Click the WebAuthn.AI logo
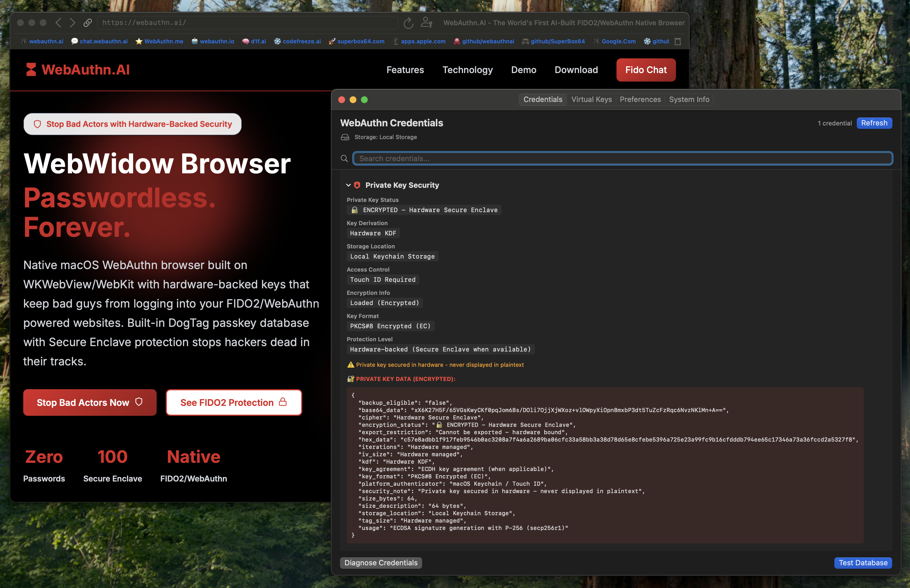 [77, 69]
